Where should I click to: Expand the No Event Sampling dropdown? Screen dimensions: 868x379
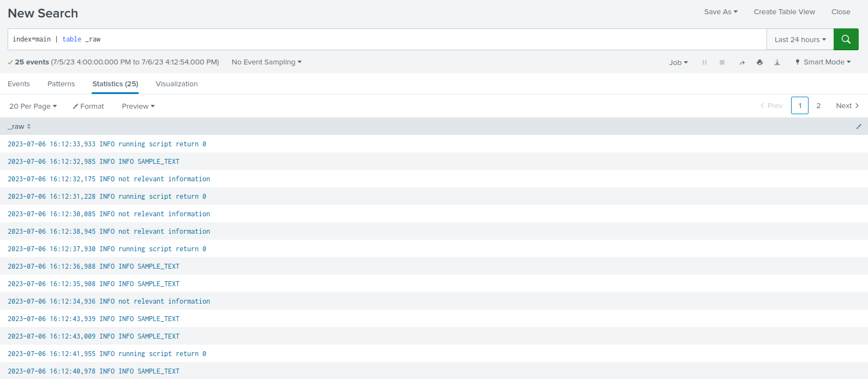point(266,62)
